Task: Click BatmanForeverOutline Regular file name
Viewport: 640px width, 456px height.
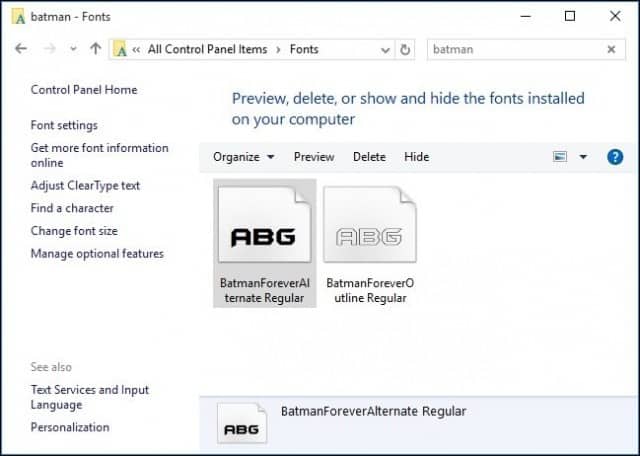Action: 370,290
